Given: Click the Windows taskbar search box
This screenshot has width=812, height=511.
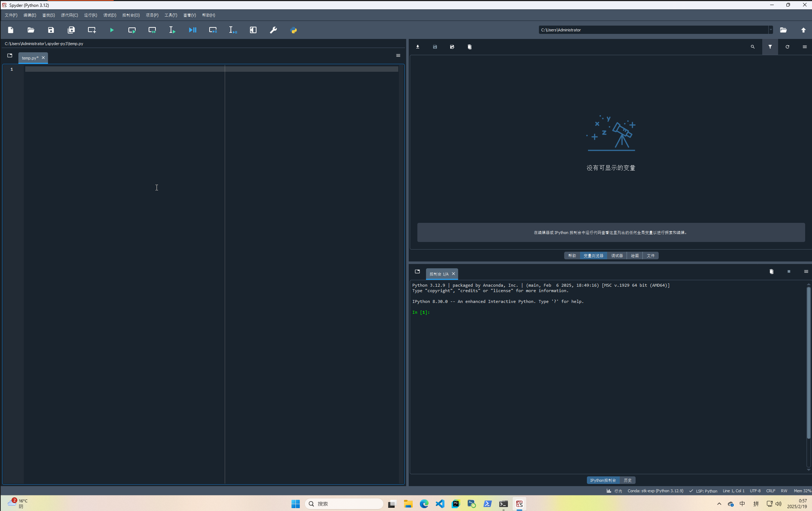Looking at the screenshot, I should click(344, 504).
